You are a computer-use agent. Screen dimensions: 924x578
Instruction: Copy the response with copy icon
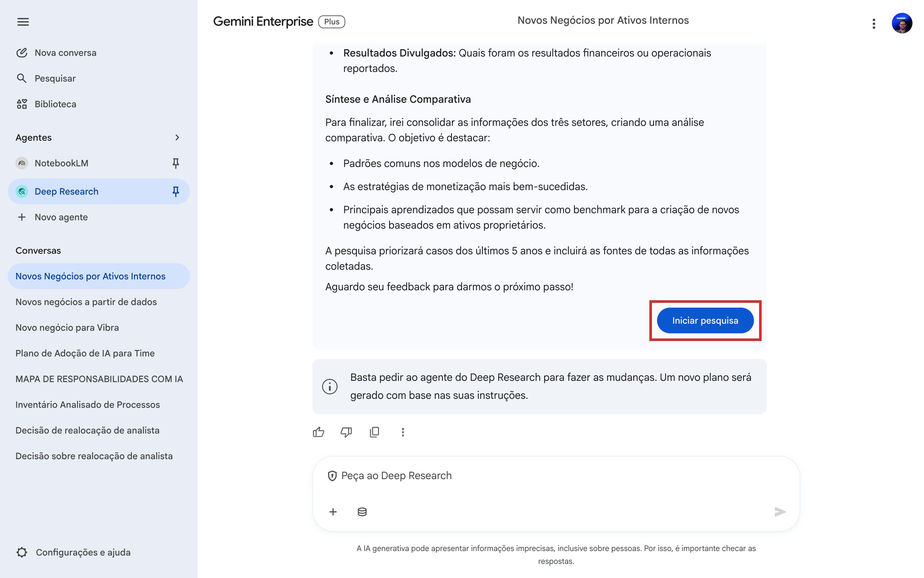[x=374, y=432]
